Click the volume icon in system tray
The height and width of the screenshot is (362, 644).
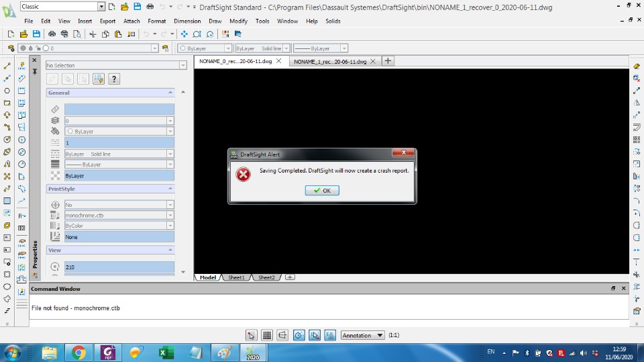click(x=583, y=353)
